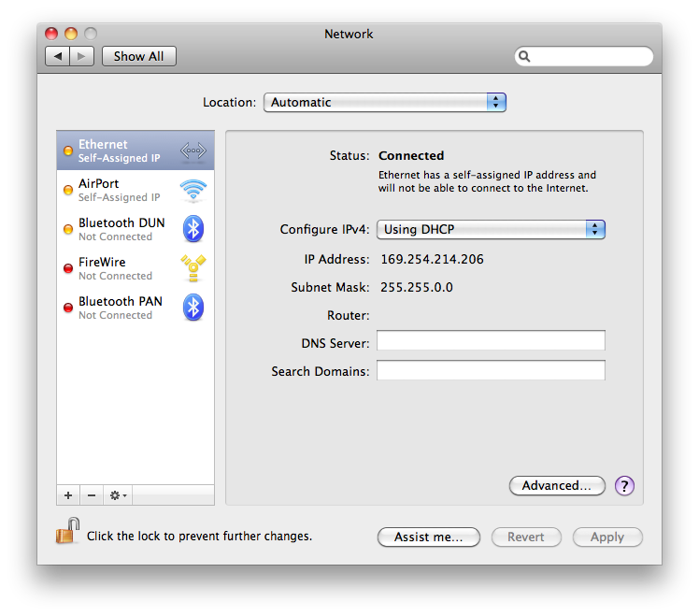This screenshot has height=616, width=699.
Task: Click the Bluetooth DUN Bluetooth icon
Action: 193,229
